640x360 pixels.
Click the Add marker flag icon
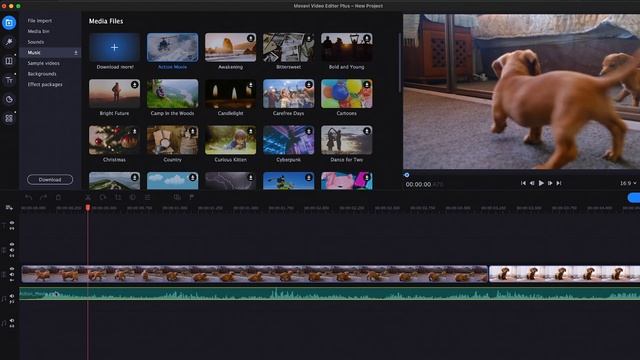point(192,198)
